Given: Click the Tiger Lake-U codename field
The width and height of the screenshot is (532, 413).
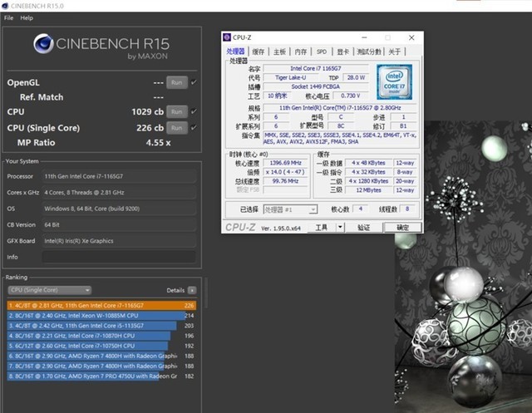Looking at the screenshot, I should pos(290,77).
